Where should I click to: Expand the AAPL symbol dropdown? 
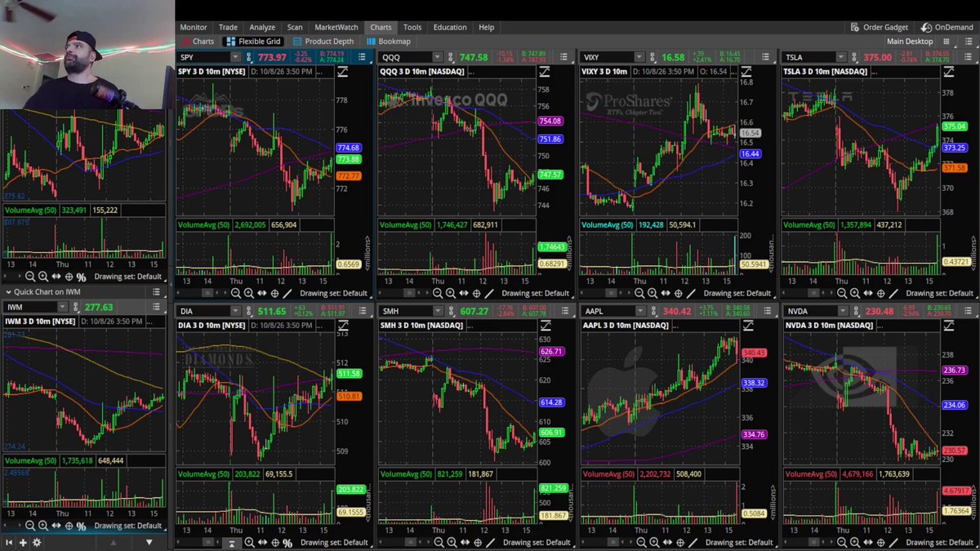point(639,311)
